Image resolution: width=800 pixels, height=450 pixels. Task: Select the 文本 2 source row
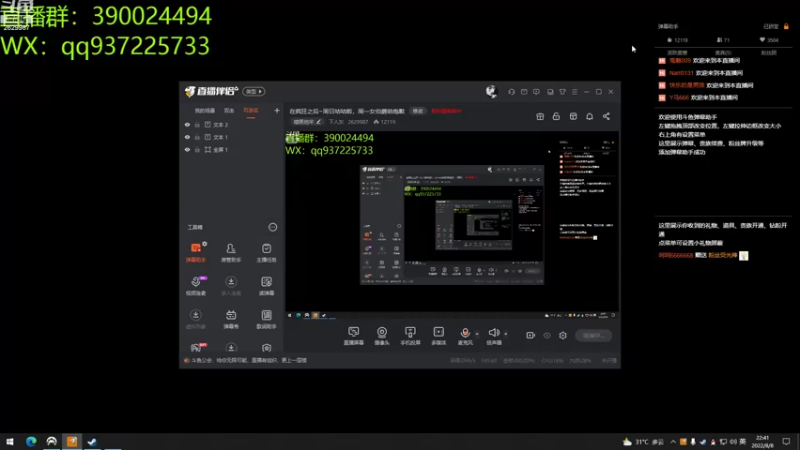tap(232, 124)
